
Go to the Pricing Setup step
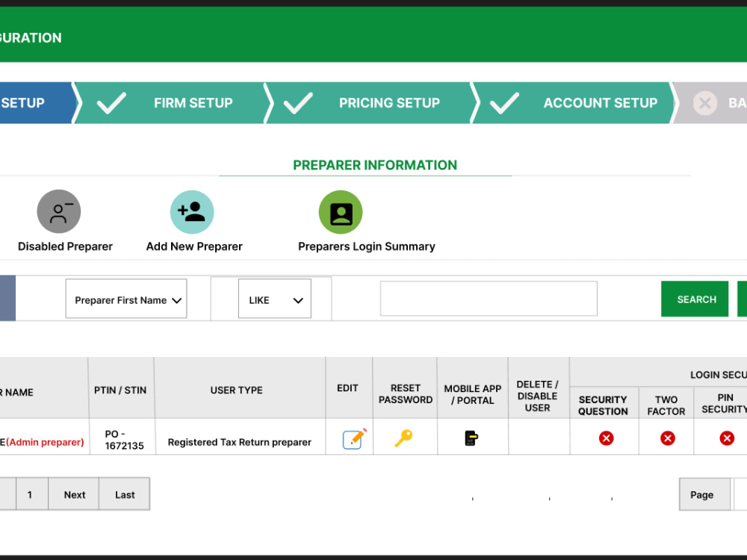[371, 103]
